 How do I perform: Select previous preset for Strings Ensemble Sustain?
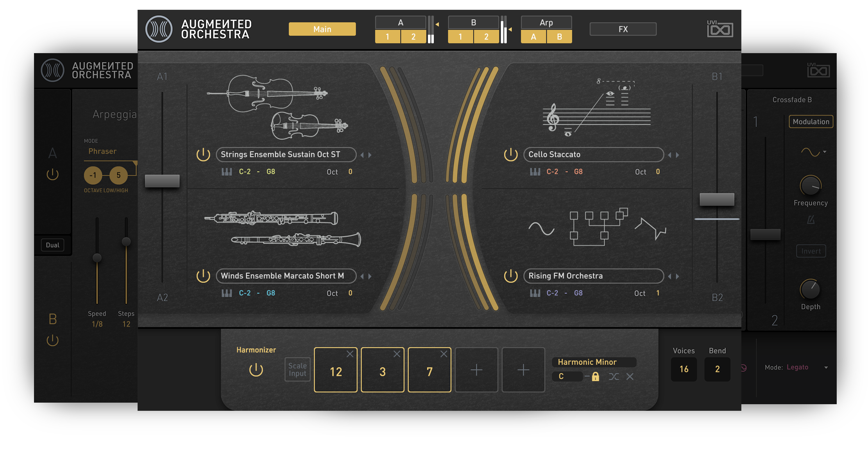coord(362,155)
